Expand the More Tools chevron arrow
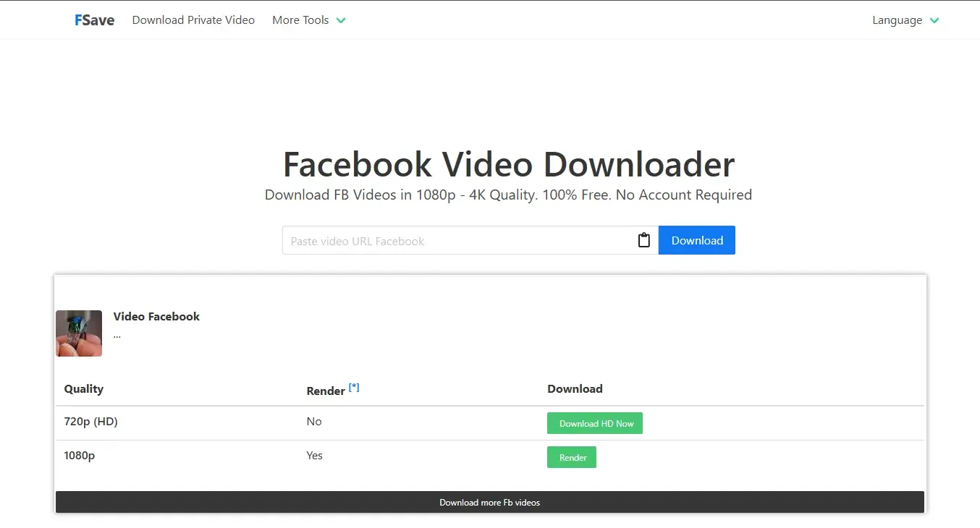The width and height of the screenshot is (980, 528). point(341,21)
